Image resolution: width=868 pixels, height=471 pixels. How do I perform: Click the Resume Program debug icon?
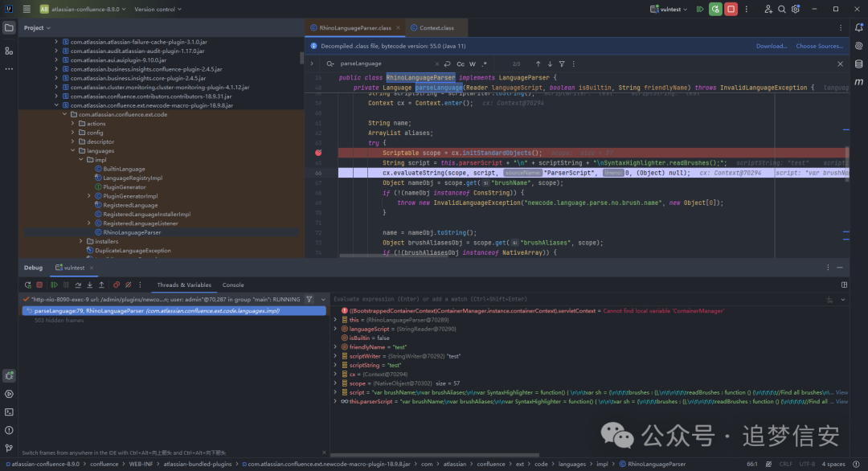pos(55,285)
